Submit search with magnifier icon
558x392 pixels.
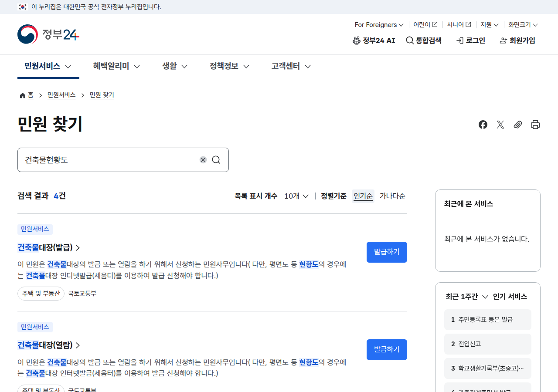(x=216, y=160)
